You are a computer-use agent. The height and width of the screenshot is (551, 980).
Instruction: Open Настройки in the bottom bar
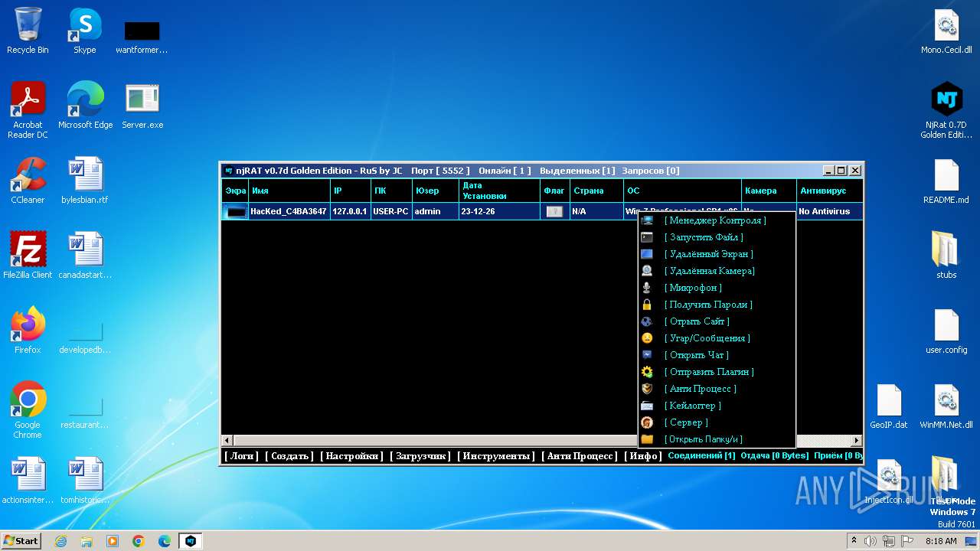coord(351,456)
